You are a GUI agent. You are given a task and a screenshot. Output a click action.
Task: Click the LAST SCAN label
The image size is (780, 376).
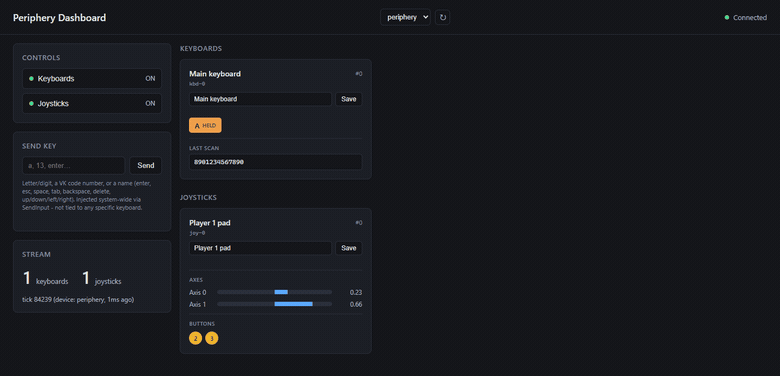(204, 148)
